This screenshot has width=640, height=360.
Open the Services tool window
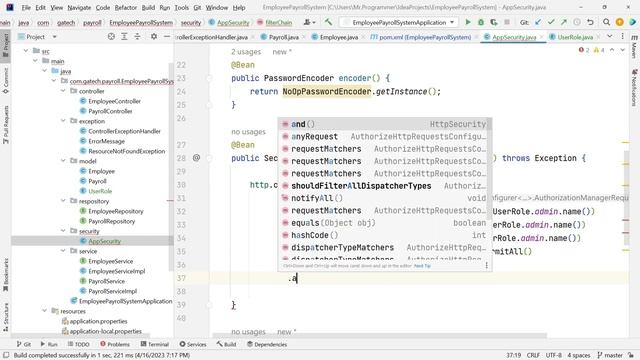click(x=193, y=344)
